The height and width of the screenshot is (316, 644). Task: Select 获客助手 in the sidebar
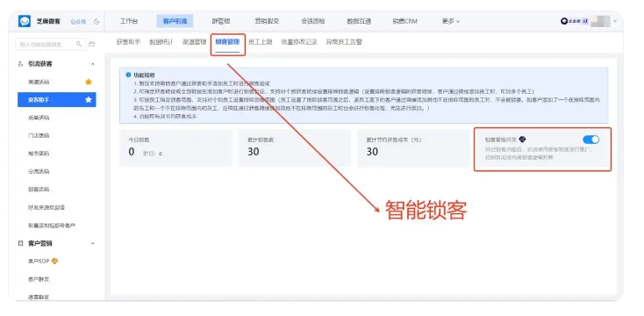tap(57, 100)
